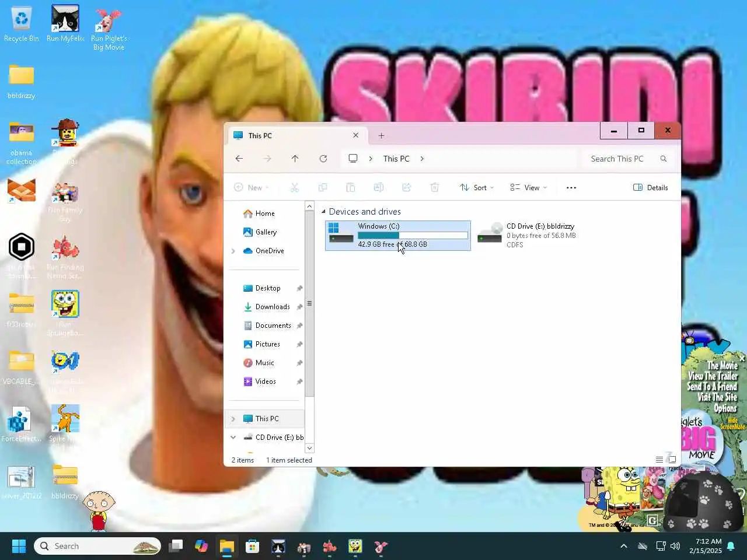The width and height of the screenshot is (747, 560).
Task: Open Copilot from the taskbar
Action: 201,546
